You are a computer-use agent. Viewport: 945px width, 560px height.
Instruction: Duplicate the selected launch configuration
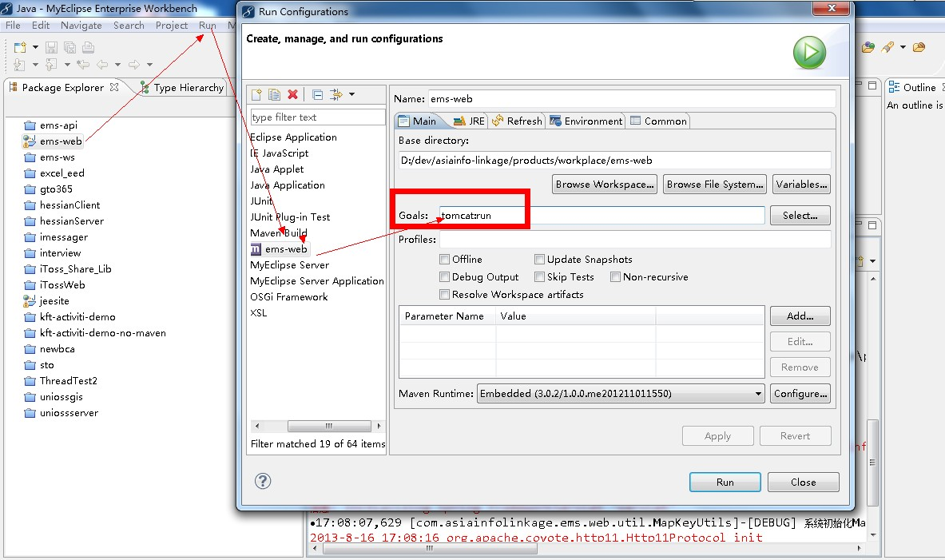pos(274,94)
